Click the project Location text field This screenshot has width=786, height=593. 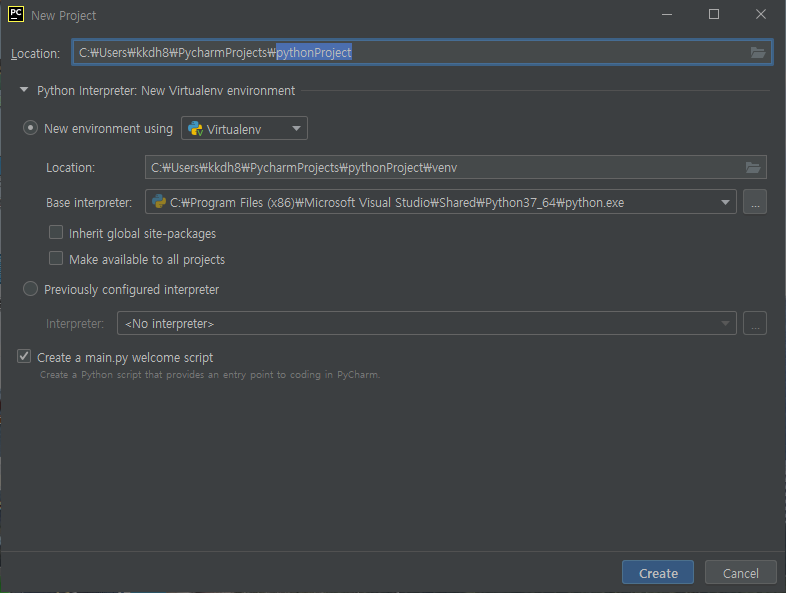422,53
